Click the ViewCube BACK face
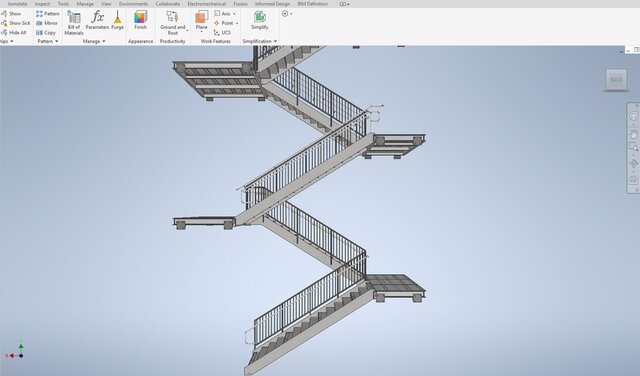This screenshot has width=640, height=376. [616, 79]
